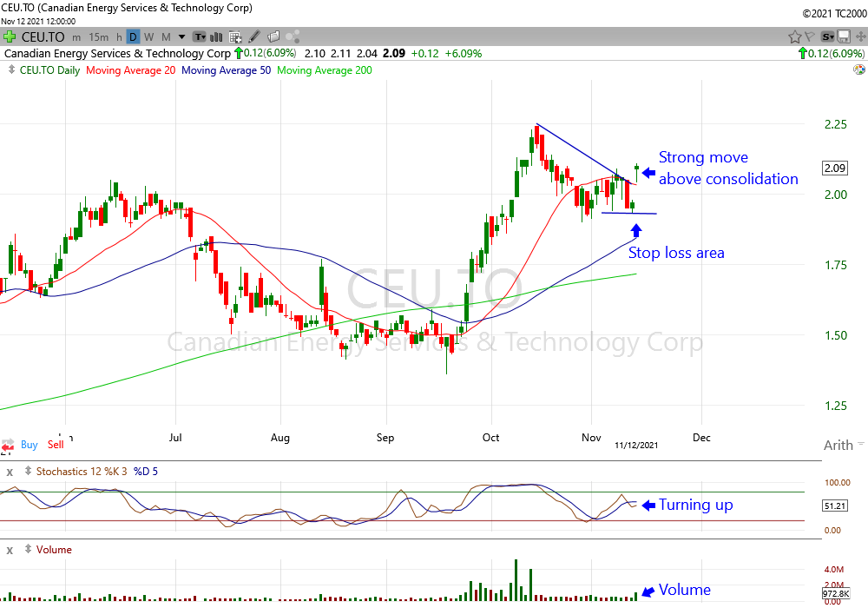Image resolution: width=868 pixels, height=608 pixels.
Task: Edit the Moving Average 20 indicator
Action: pyautogui.click(x=131, y=70)
